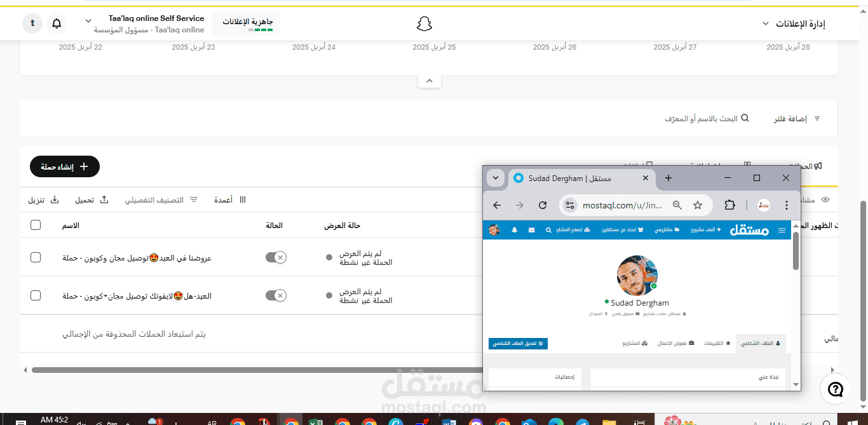Open Telegram from the taskbar
Screen dimensions: 868x425
(582, 421)
